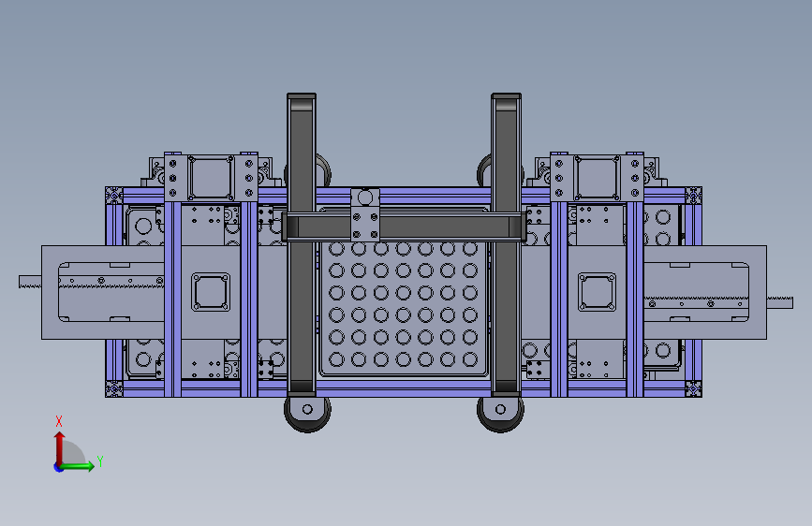Select the dark horizontal crossbar
This screenshot has width=812, height=526.
pyautogui.click(x=404, y=226)
